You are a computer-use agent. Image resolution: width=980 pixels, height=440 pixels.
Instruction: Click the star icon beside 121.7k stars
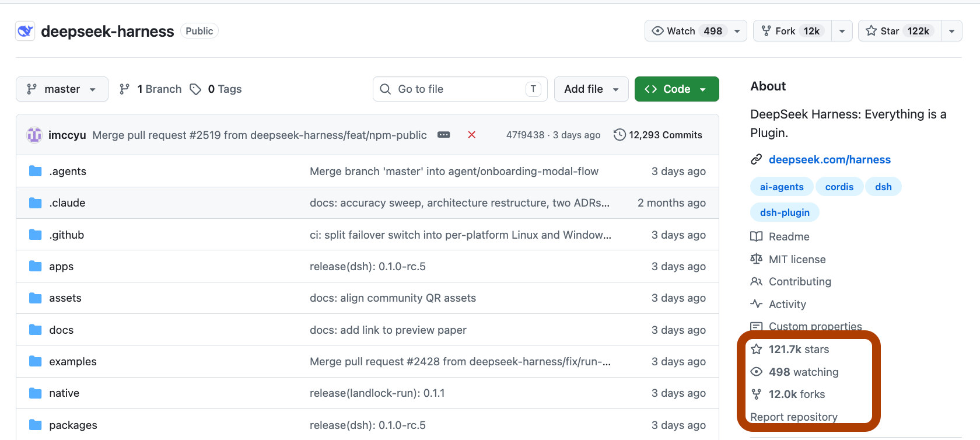[x=757, y=349]
